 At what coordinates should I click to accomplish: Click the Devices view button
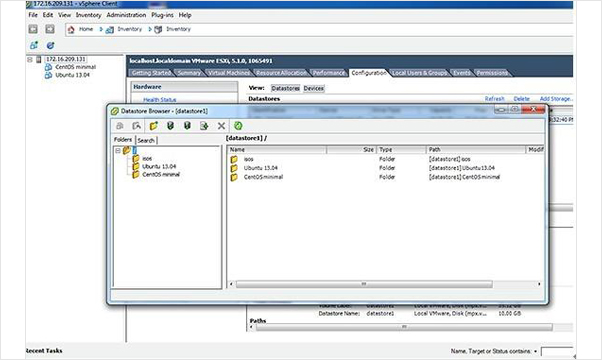coord(314,88)
